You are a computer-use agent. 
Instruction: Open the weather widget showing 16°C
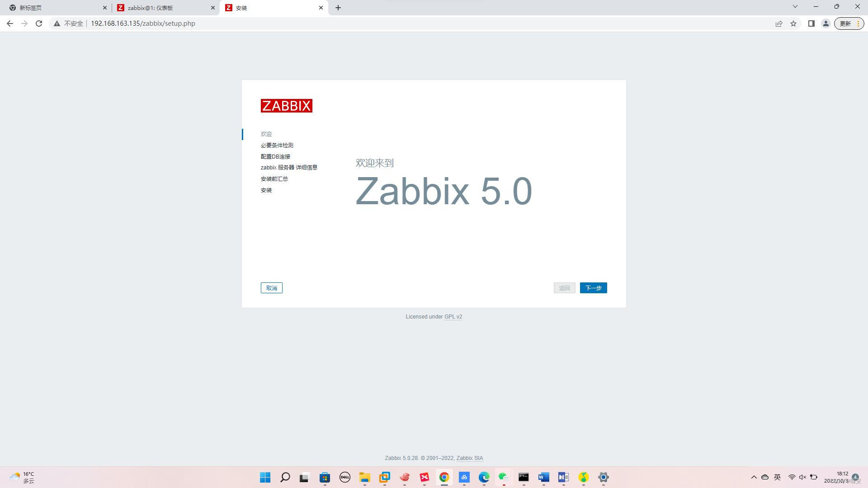(22, 477)
